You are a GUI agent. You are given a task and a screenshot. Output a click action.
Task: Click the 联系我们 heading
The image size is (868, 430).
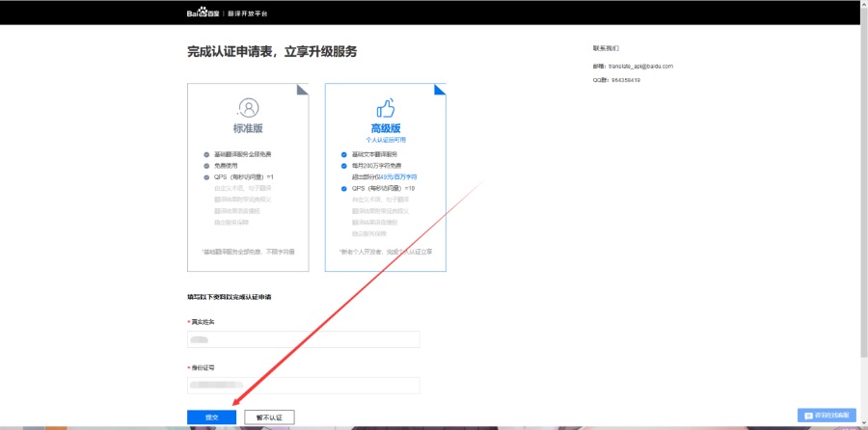pos(606,49)
